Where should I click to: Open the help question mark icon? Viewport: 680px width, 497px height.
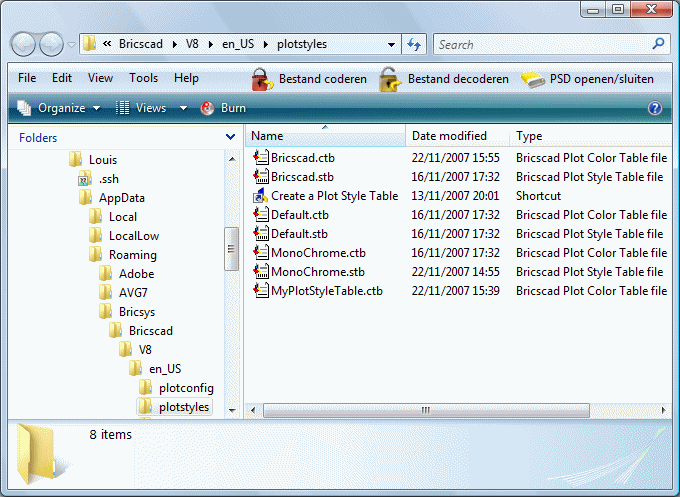point(655,108)
